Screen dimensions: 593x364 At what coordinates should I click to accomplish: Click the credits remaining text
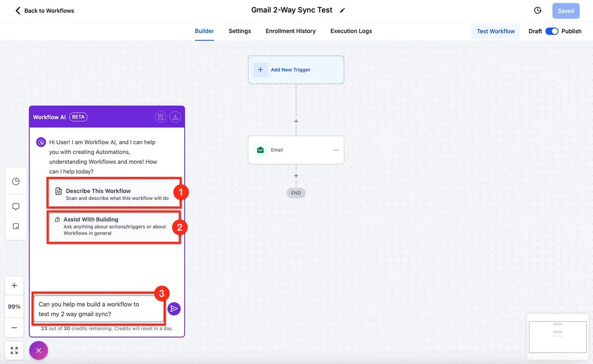click(x=107, y=328)
